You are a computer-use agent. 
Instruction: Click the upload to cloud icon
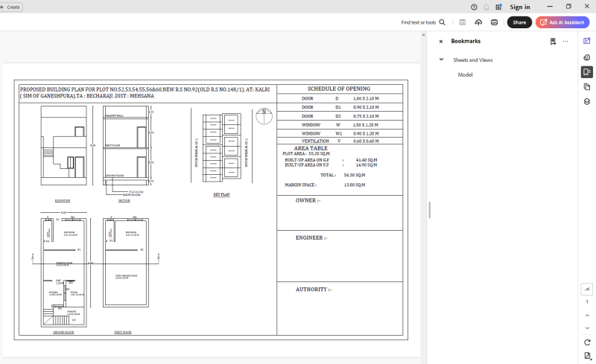coord(478,22)
